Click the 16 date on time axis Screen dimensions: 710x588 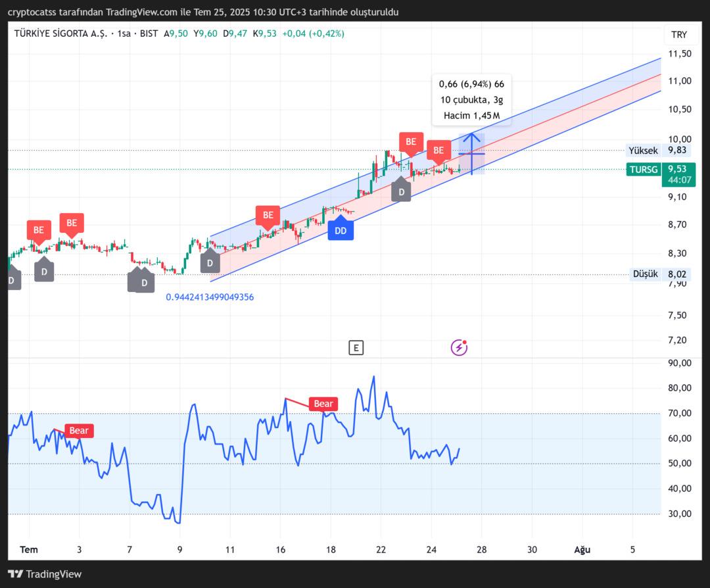pyautogui.click(x=280, y=549)
